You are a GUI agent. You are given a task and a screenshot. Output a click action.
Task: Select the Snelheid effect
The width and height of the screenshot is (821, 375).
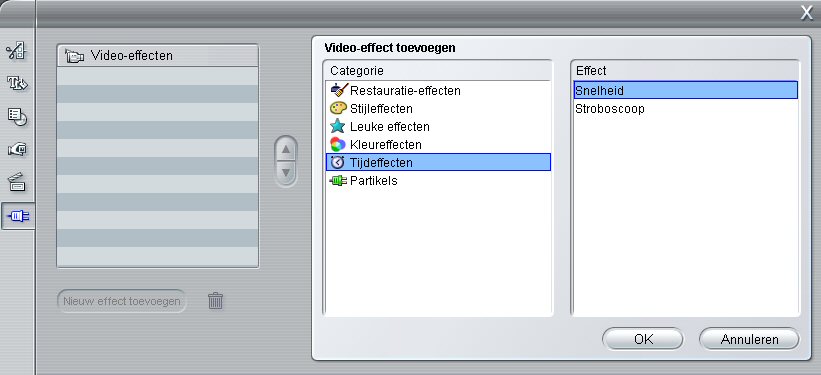coord(685,90)
